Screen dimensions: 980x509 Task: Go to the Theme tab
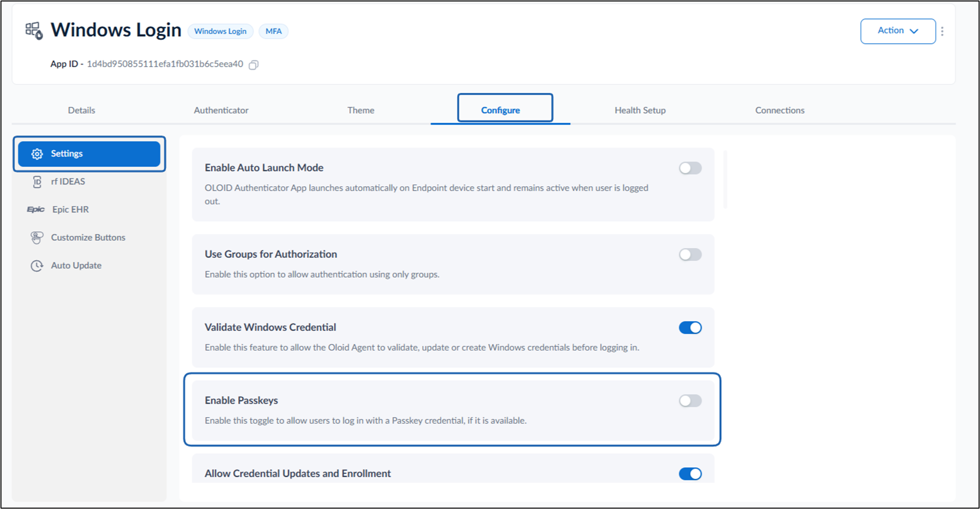(x=361, y=111)
